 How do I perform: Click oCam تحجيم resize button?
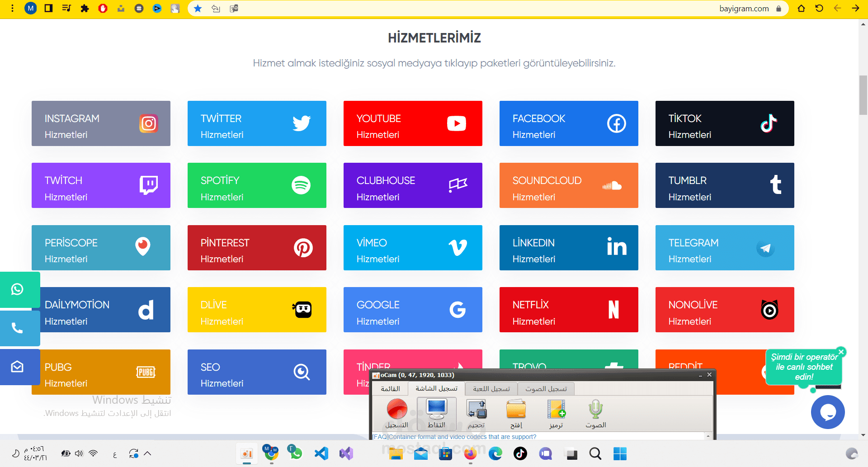[476, 413]
